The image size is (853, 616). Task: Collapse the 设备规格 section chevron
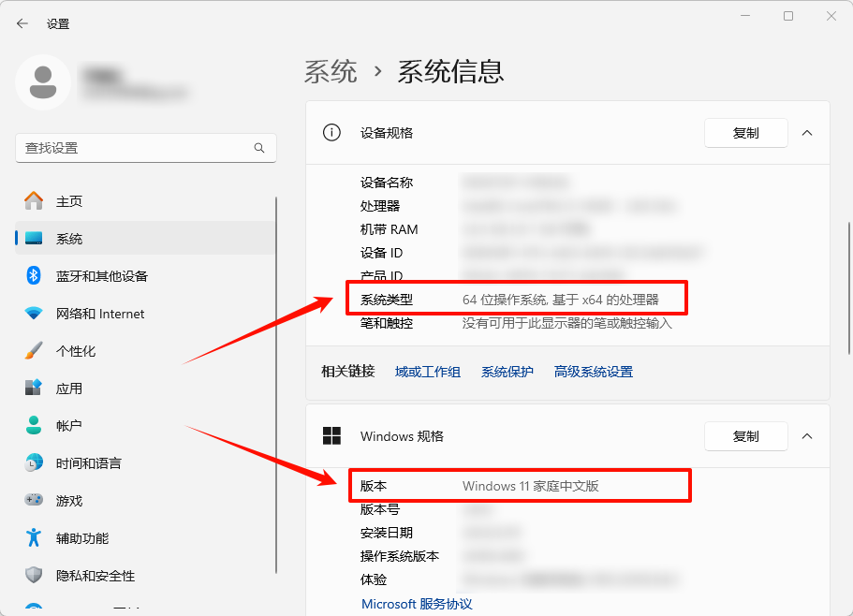(807, 132)
